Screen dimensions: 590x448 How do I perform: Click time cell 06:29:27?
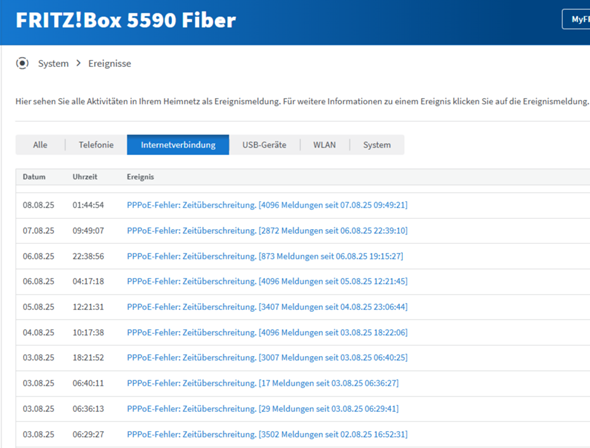pos(88,434)
